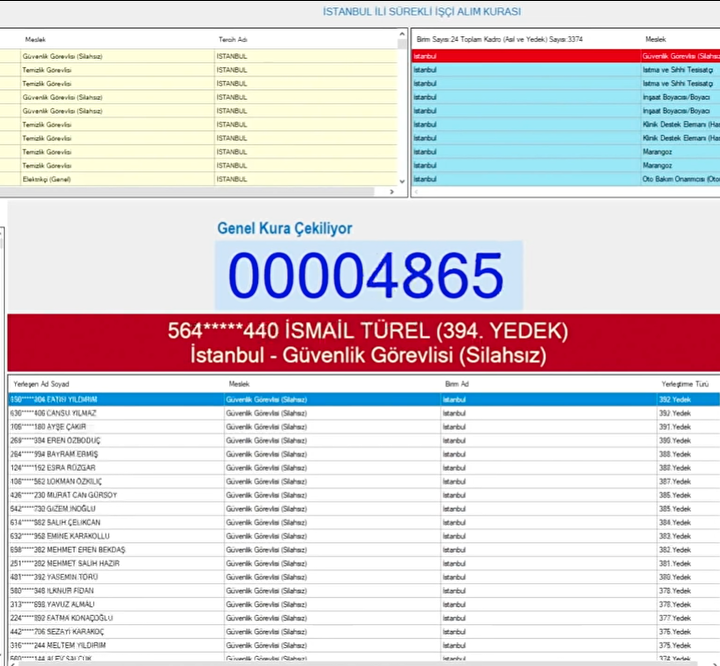The width and height of the screenshot is (720, 666).
Task: Click the Meslek header in the results table
Action: click(239, 384)
